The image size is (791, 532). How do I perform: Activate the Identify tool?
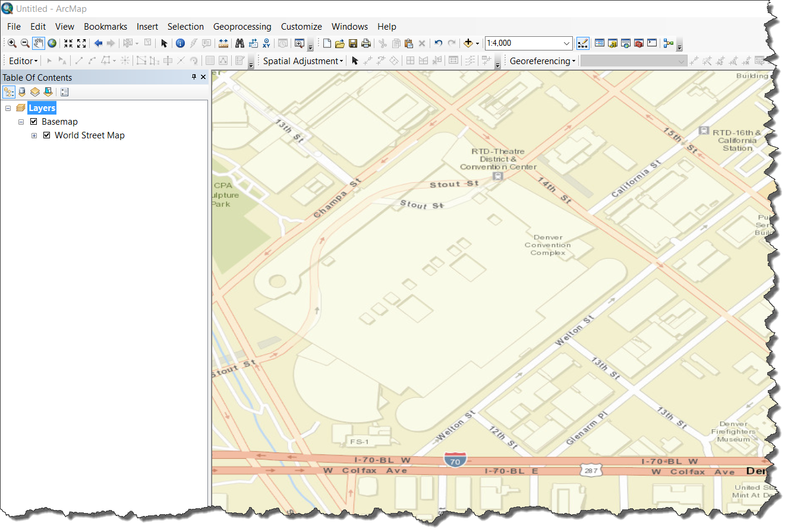(181, 43)
